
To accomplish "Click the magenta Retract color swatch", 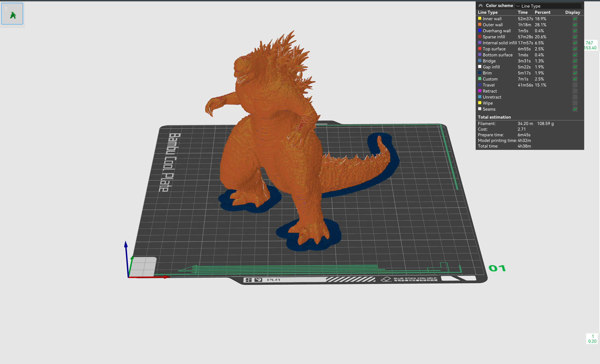I will pos(480,91).
